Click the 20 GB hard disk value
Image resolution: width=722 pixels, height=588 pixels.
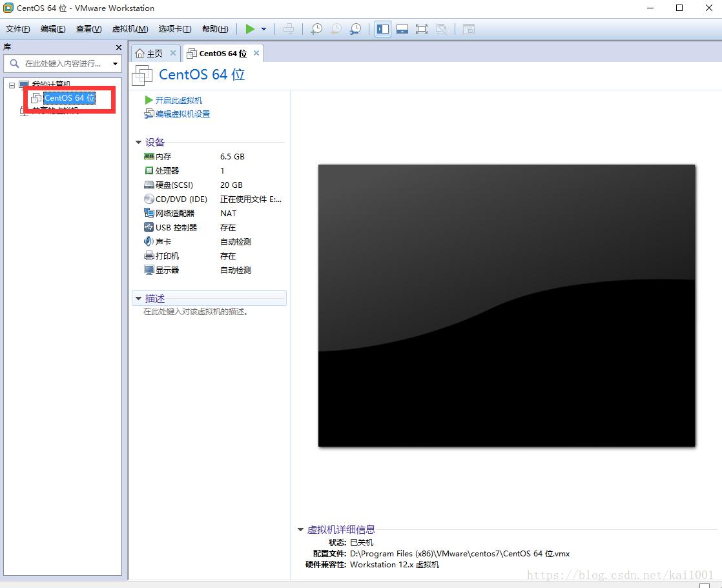point(231,185)
